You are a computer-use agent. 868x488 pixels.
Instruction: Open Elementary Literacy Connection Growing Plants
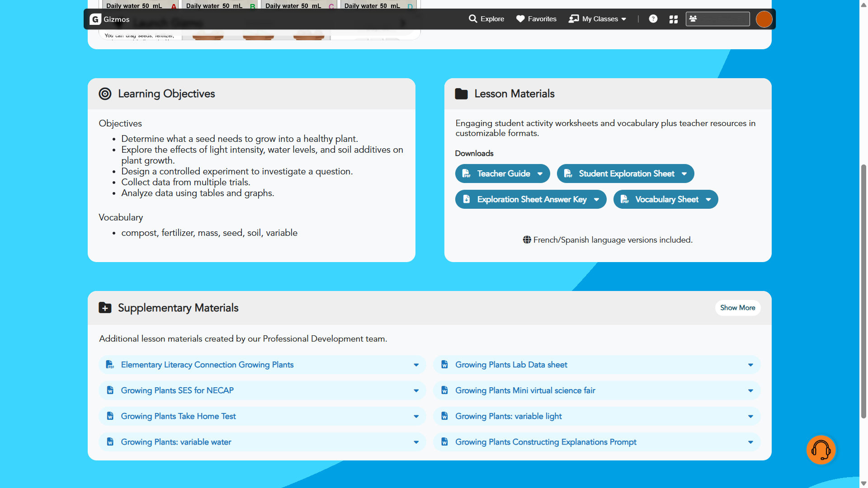tap(207, 365)
